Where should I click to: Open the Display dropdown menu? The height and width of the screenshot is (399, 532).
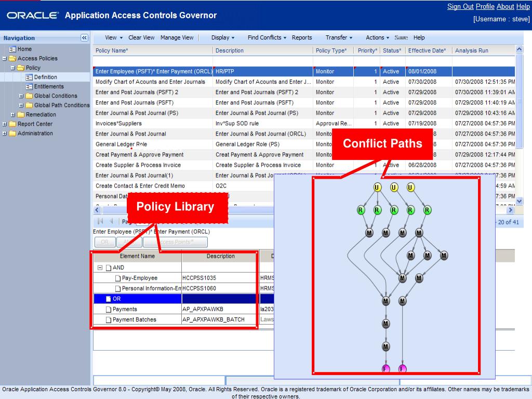(222, 37)
